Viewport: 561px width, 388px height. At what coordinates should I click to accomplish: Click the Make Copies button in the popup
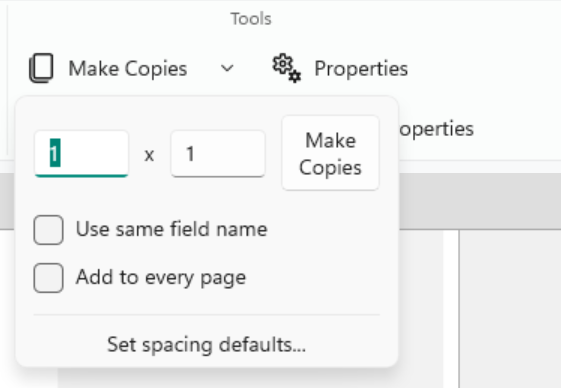tap(330, 153)
